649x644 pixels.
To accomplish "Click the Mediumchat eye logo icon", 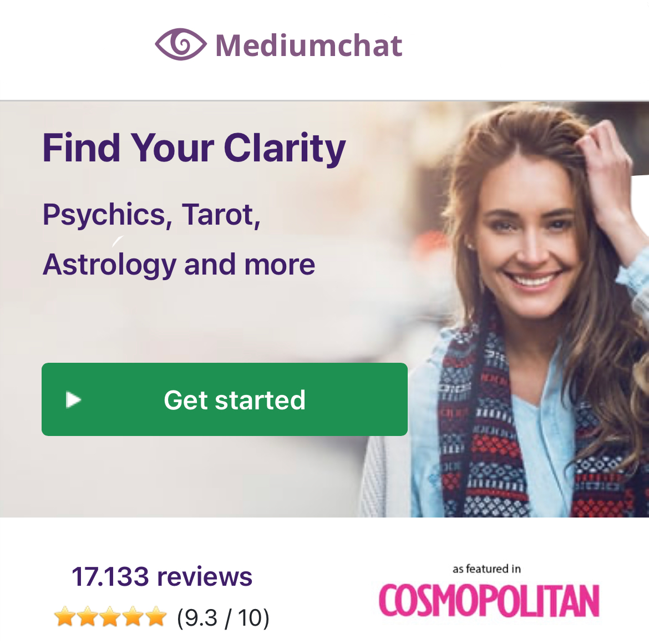I will (x=181, y=44).
